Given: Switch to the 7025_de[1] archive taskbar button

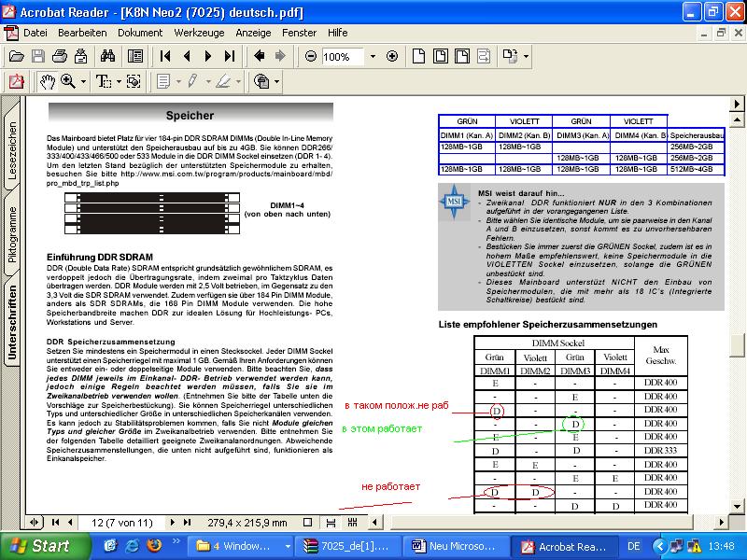Looking at the screenshot, I should tap(346, 546).
